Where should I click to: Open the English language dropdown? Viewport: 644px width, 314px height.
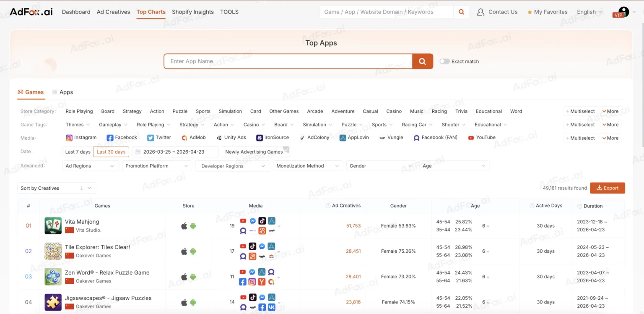coord(589,12)
